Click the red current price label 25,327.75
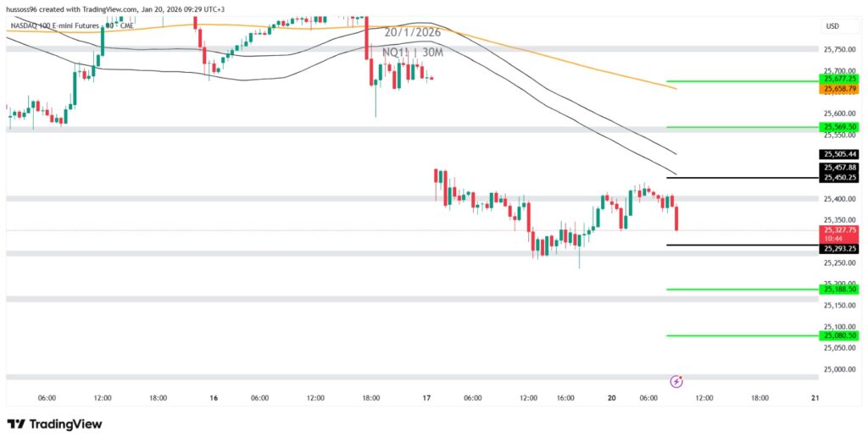Screen dimensions: 868x442 point(839,229)
